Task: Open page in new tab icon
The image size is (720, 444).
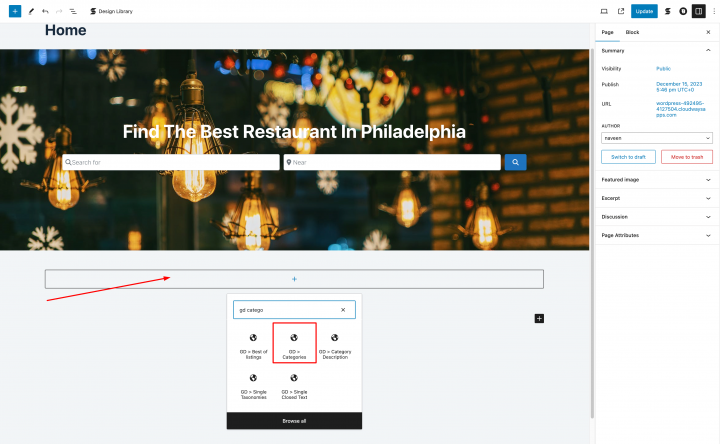Action: (621, 11)
